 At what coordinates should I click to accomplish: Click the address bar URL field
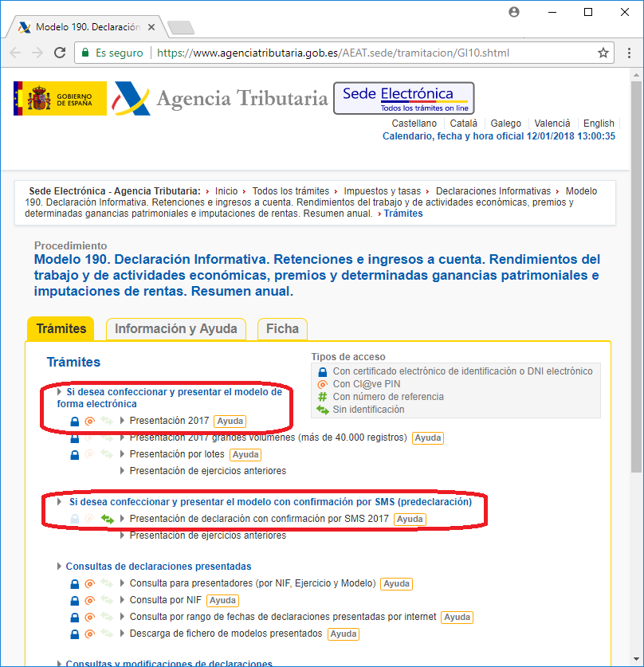point(332,53)
